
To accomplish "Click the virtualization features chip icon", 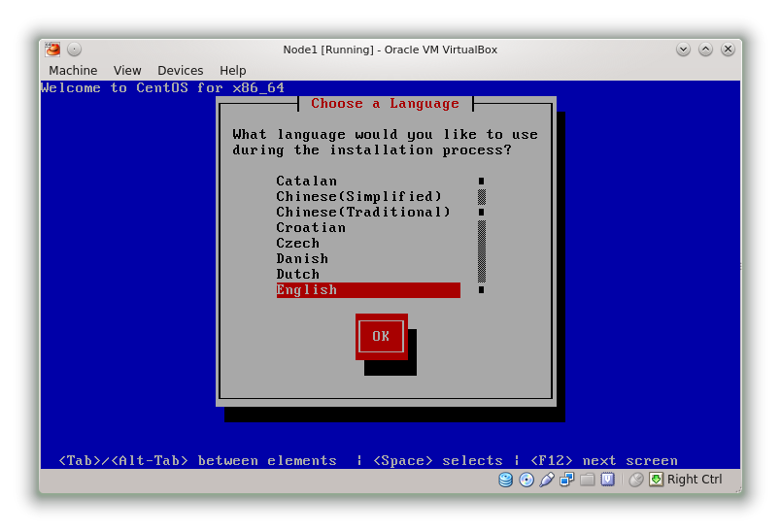I will pyautogui.click(x=608, y=480).
